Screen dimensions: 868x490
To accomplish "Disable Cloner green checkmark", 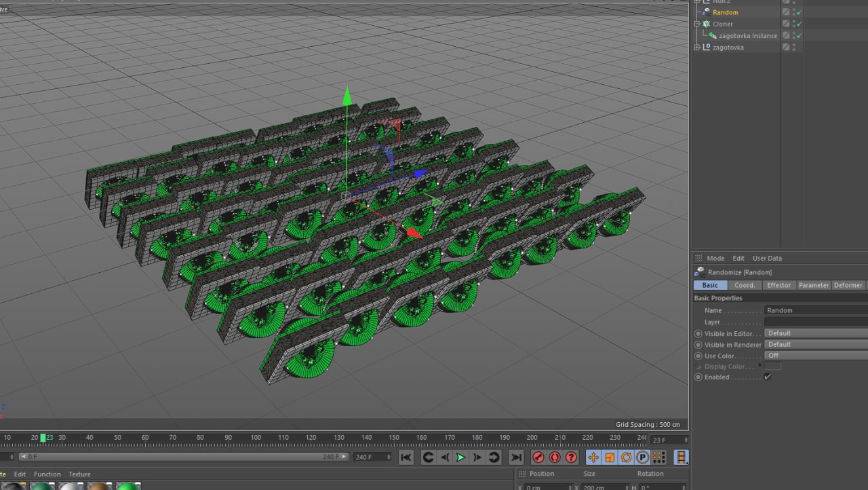I will 800,24.
